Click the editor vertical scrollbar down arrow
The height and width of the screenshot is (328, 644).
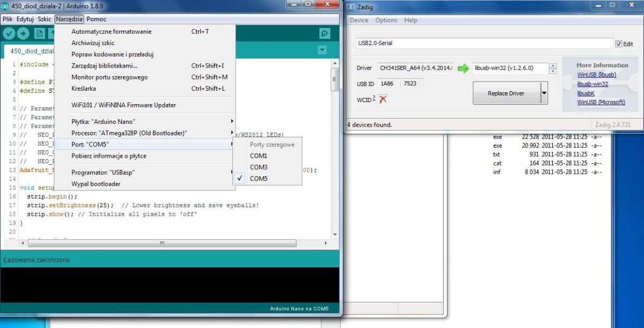click(335, 235)
